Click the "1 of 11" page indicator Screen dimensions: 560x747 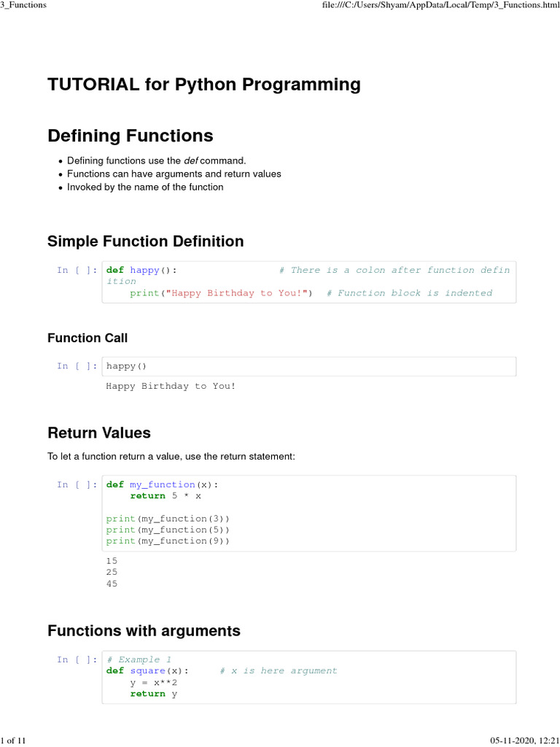(13, 741)
